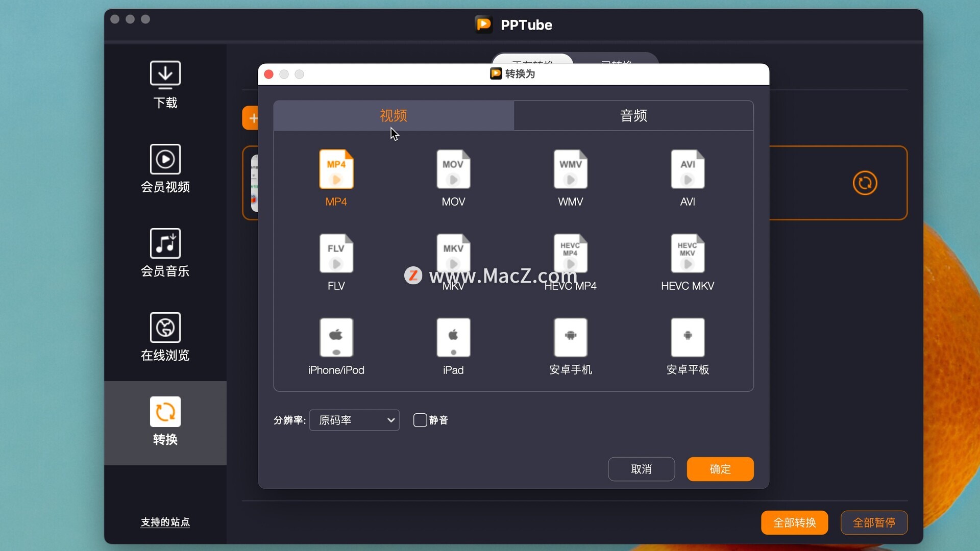Choose the iPad device preset
980x551 pixels.
pyautogui.click(x=453, y=338)
